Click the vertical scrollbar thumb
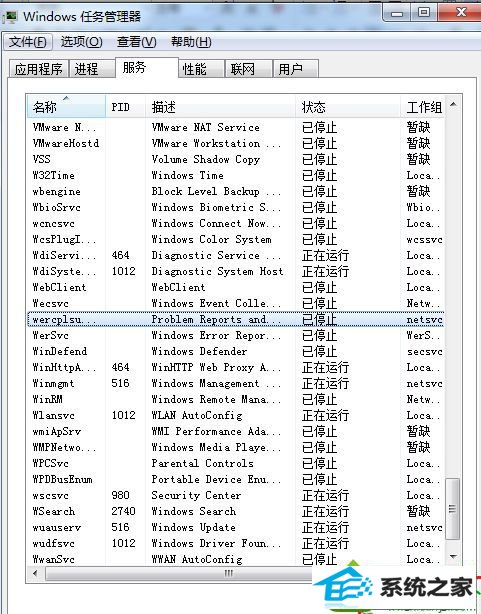481x614 pixels. pyautogui.click(x=453, y=508)
